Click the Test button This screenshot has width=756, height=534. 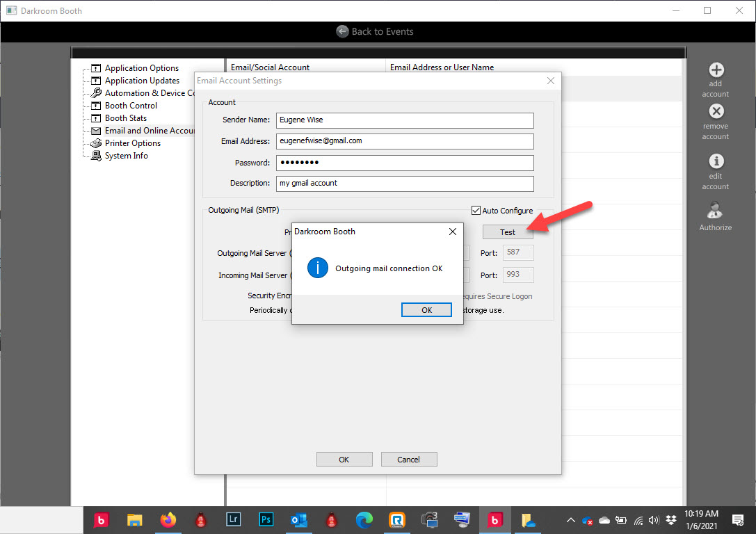[x=508, y=232]
